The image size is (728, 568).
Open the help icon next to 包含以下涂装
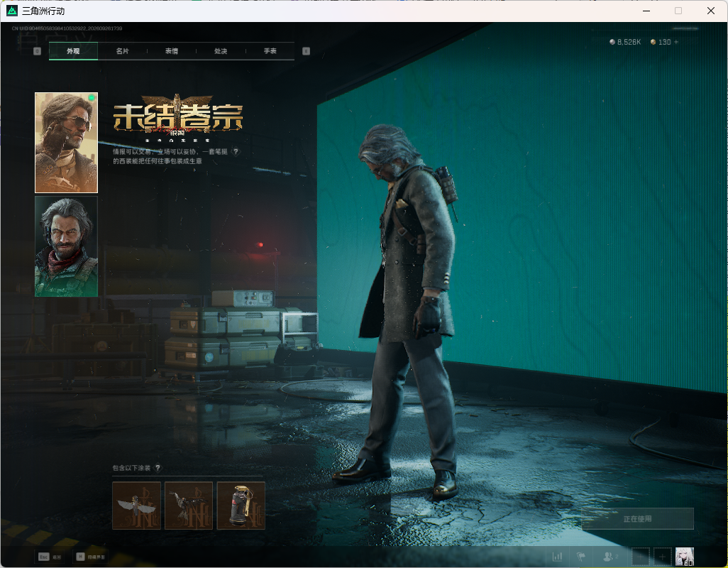click(158, 468)
